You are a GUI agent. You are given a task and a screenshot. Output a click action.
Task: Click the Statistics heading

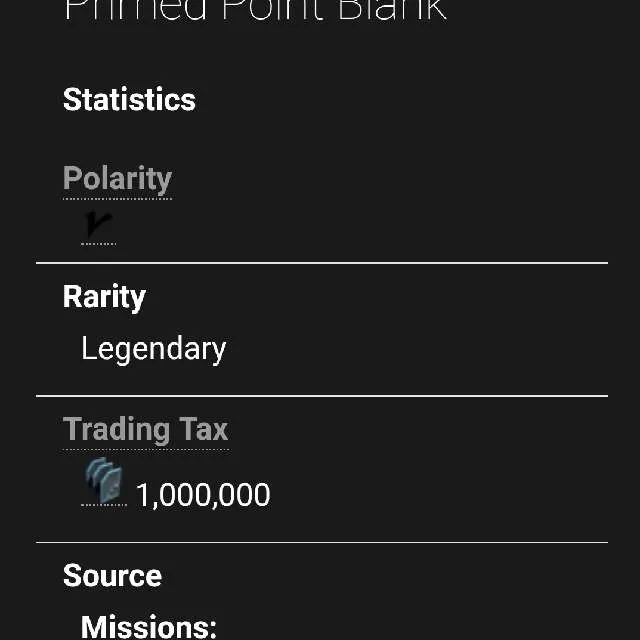[129, 100]
